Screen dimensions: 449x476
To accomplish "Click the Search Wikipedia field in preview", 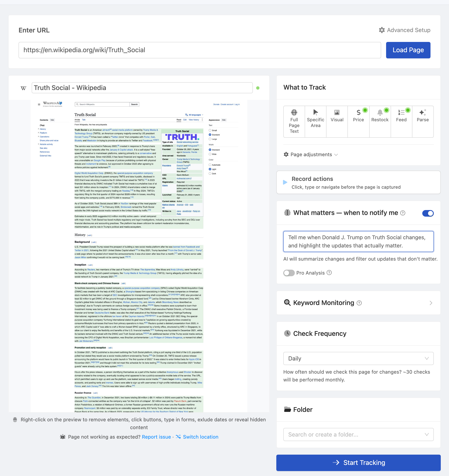I will pyautogui.click(x=102, y=104).
